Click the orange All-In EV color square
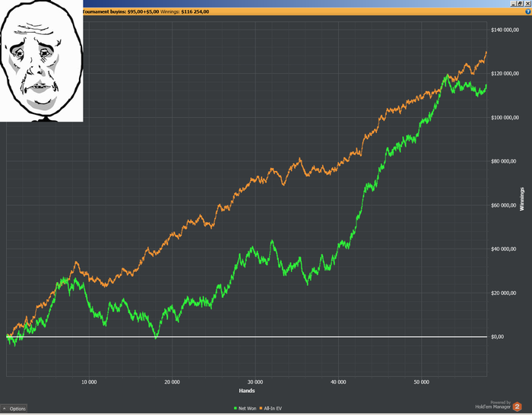The image size is (532, 415). point(261,408)
